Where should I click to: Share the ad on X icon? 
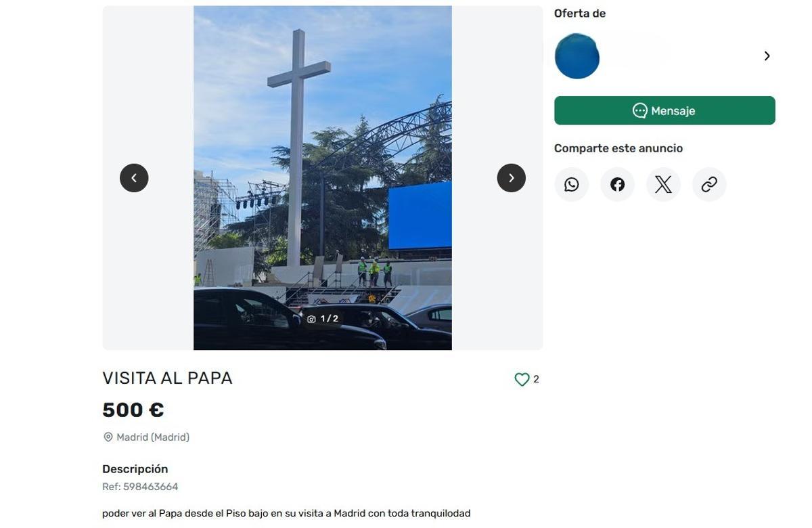pyautogui.click(x=663, y=184)
